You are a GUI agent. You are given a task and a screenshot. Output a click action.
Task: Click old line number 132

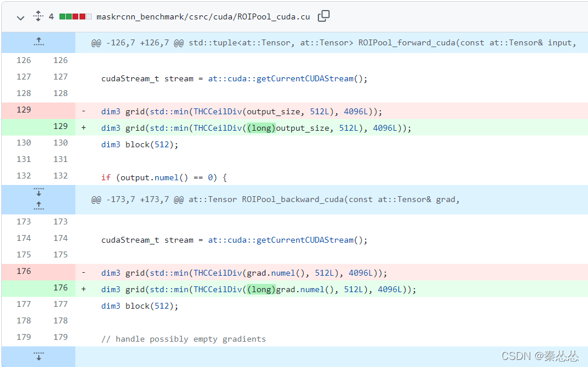24,176
